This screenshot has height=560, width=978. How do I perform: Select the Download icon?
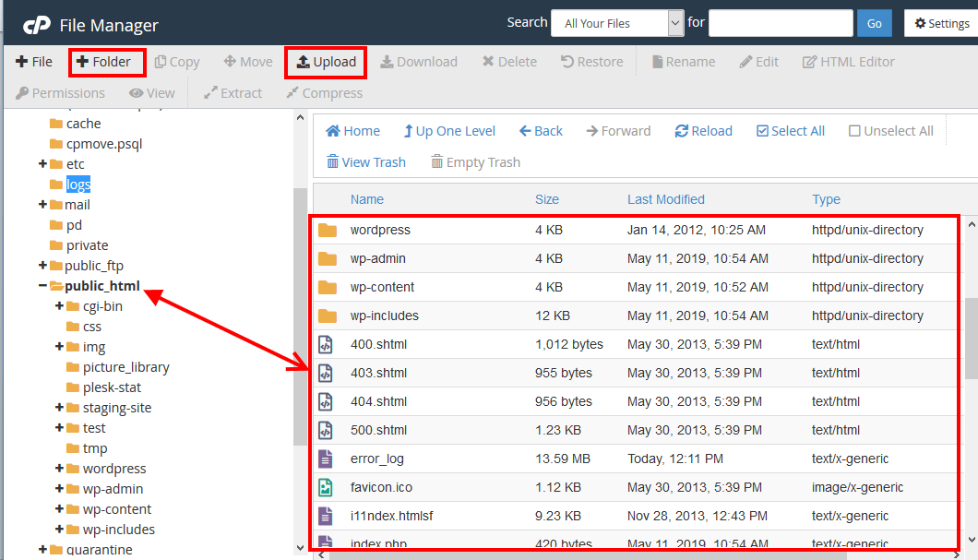pyautogui.click(x=419, y=61)
